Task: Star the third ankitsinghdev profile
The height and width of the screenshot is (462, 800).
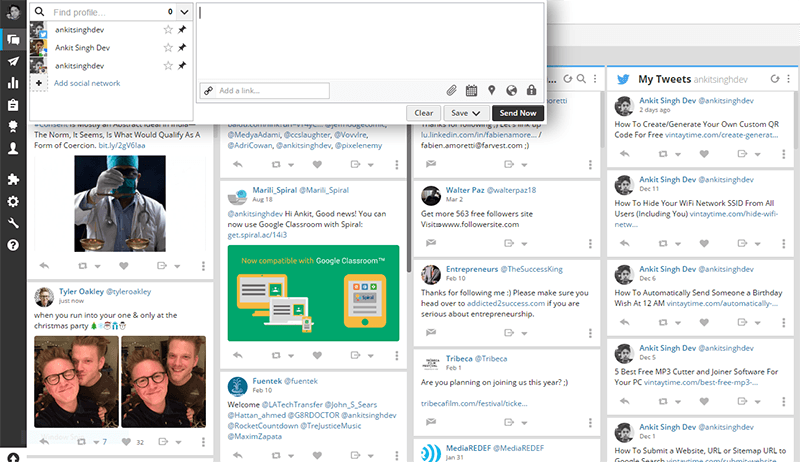Action: 168,65
